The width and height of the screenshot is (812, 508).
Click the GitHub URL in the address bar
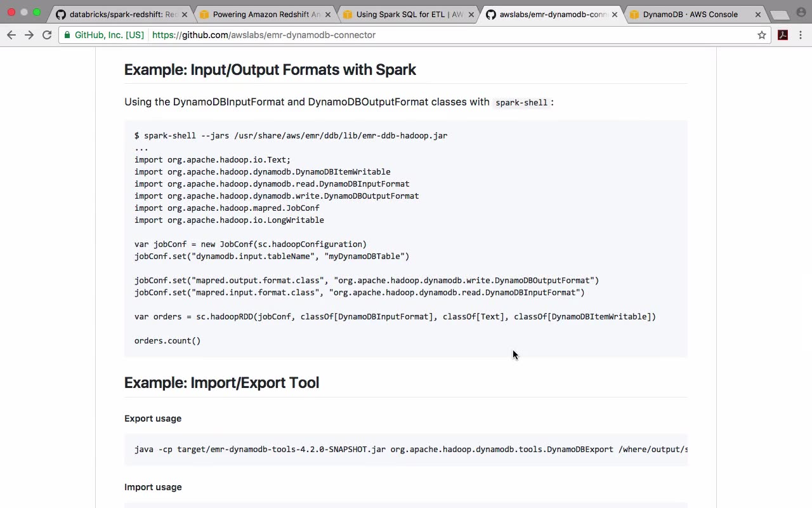pos(264,35)
